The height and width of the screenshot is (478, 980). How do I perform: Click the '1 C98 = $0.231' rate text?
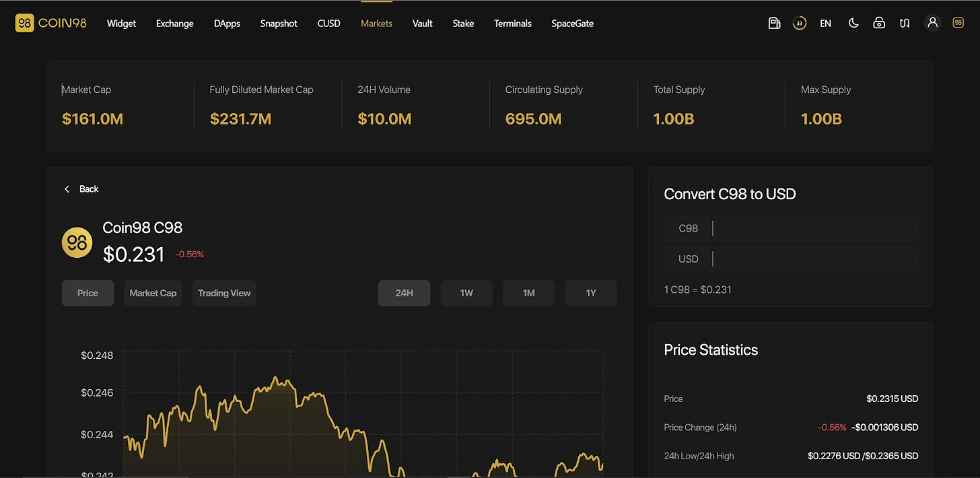(697, 289)
